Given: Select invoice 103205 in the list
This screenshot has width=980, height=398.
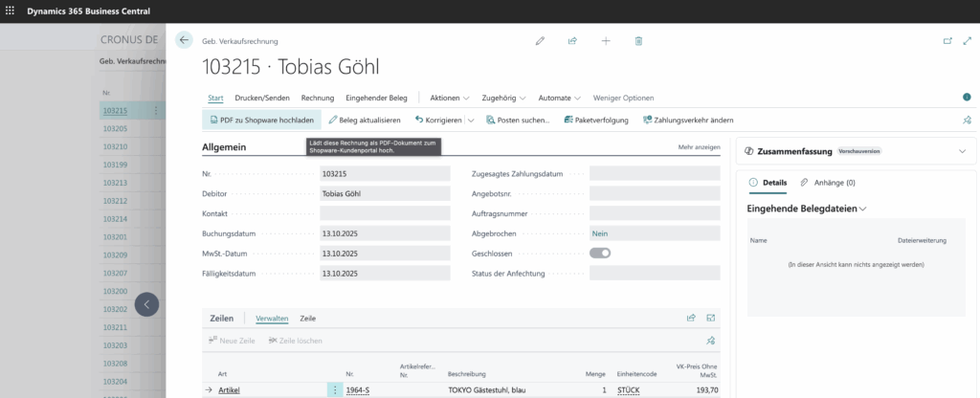Looking at the screenshot, I should pyautogui.click(x=115, y=128).
